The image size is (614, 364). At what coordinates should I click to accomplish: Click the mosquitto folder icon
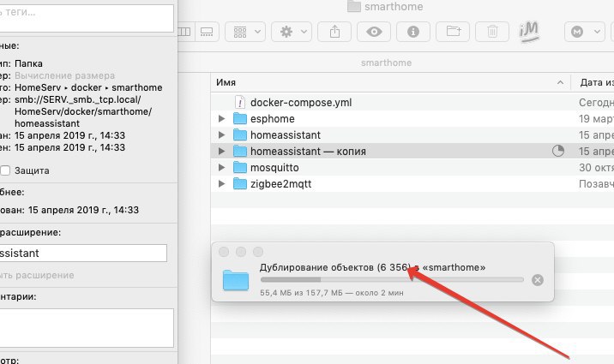coord(239,167)
